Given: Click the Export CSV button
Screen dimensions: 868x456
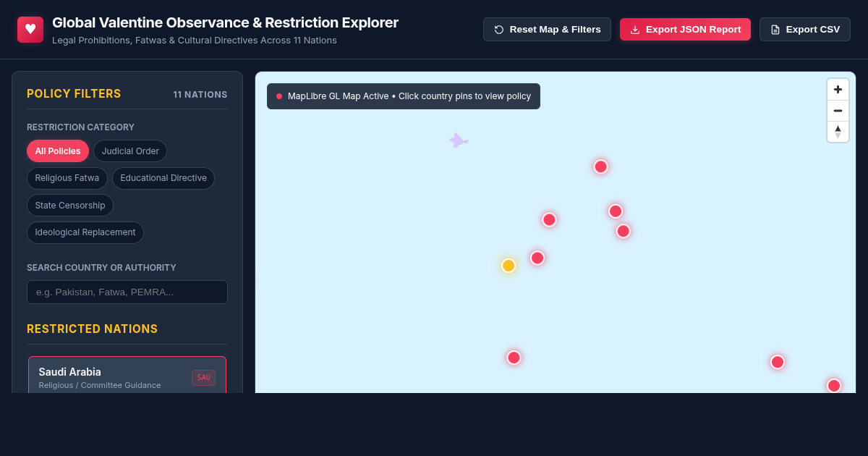Looking at the screenshot, I should click(x=805, y=30).
